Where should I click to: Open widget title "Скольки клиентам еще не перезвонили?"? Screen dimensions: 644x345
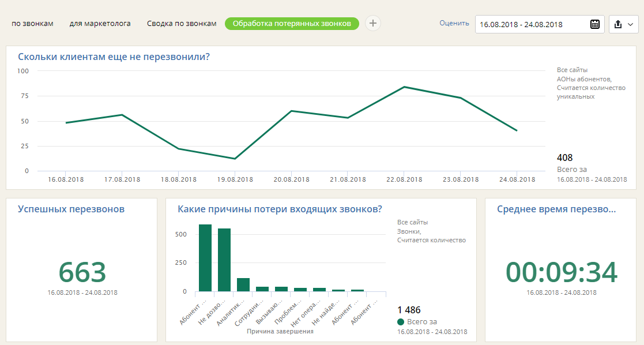[114, 57]
